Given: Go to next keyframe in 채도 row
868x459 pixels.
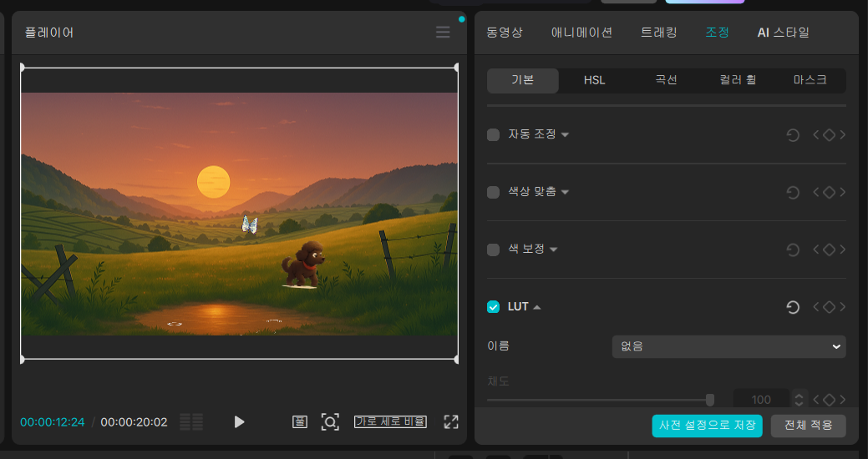Looking at the screenshot, I should [843, 399].
